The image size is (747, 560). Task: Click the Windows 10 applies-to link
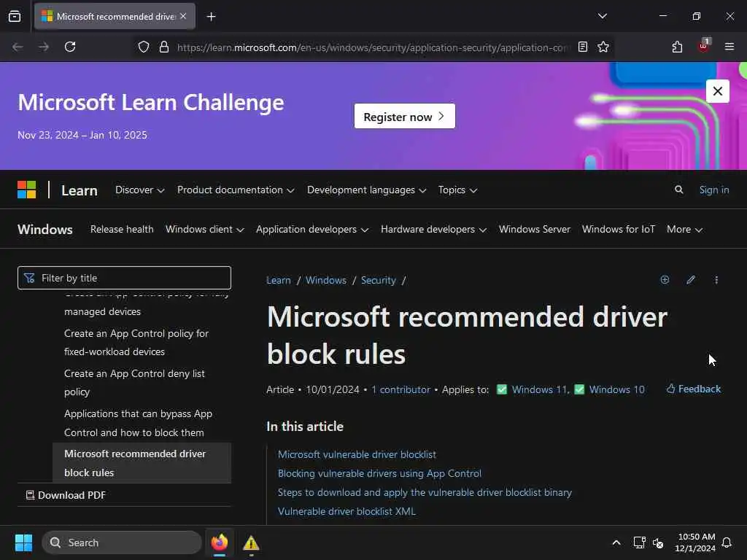coord(616,389)
